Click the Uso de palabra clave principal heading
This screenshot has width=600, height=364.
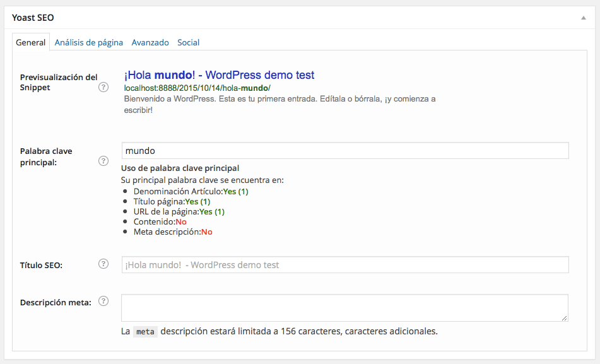(x=180, y=168)
